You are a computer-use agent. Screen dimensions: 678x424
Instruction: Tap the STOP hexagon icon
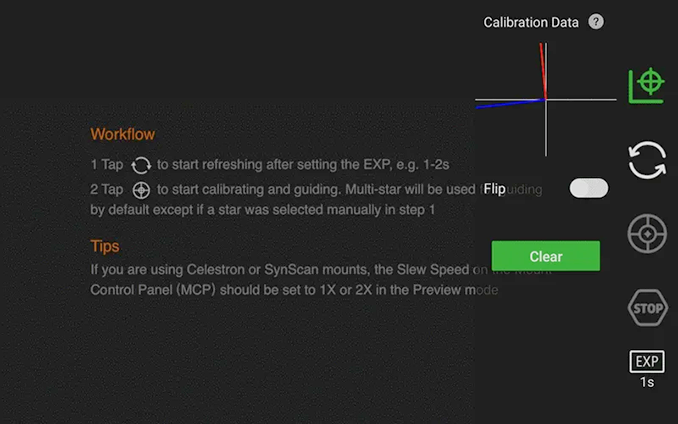648,308
